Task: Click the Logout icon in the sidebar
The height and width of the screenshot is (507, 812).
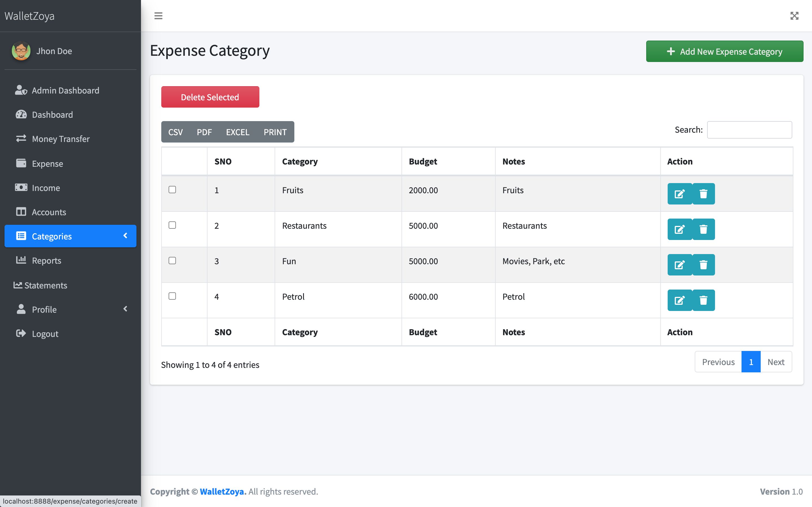Action: pos(21,333)
